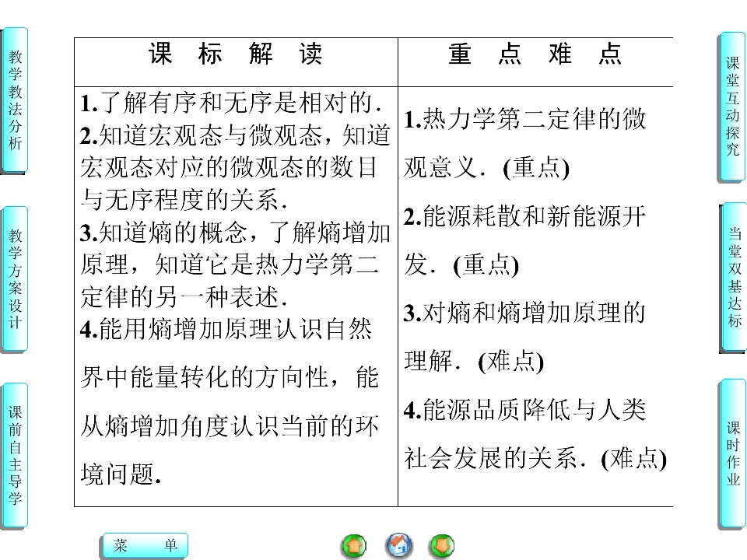Select the 课前自主导学 side tab
747x560 pixels.
click(16, 456)
